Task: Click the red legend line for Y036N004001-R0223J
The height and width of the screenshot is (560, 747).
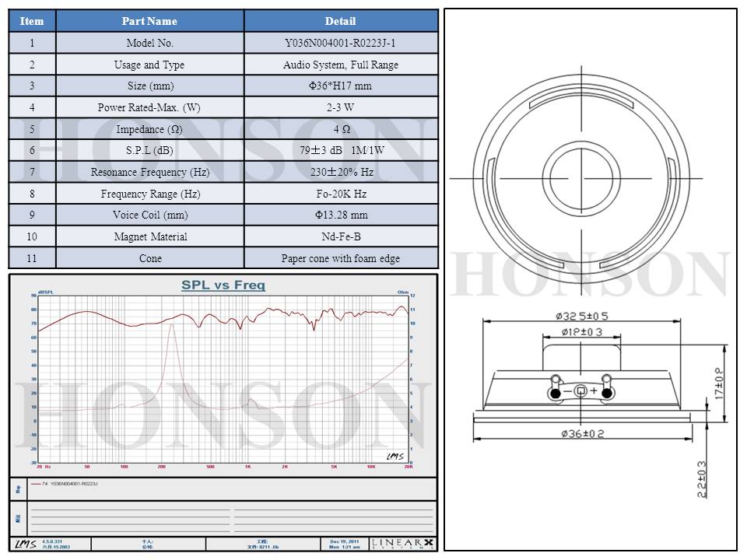Action: (x=36, y=484)
